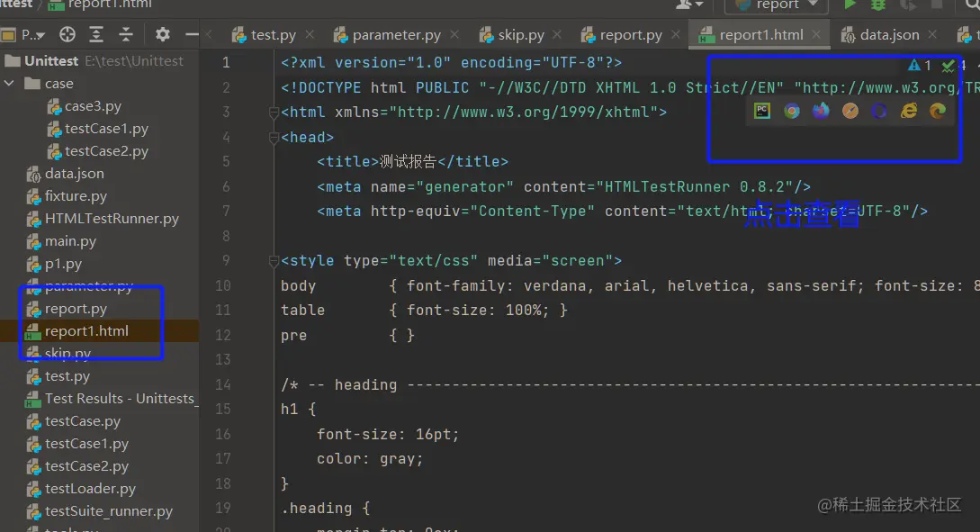Open report1.html in Safari browser
The width and height of the screenshot is (980, 532).
click(x=850, y=112)
